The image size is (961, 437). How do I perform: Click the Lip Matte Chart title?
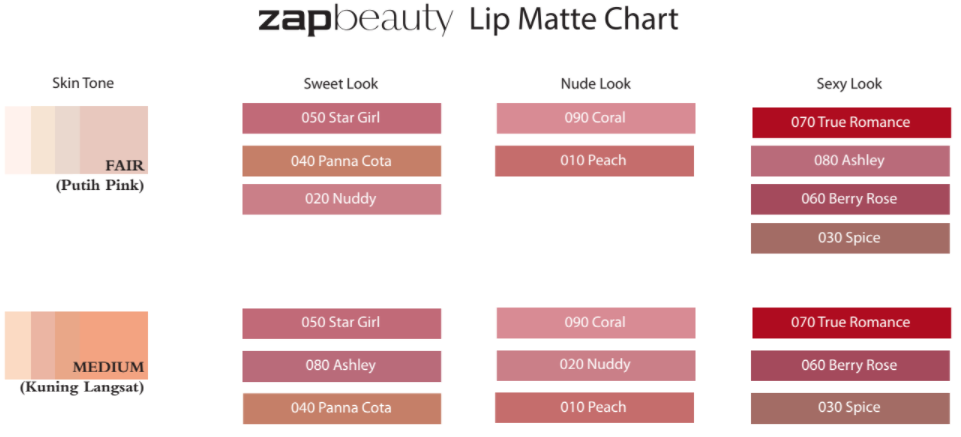574,19
